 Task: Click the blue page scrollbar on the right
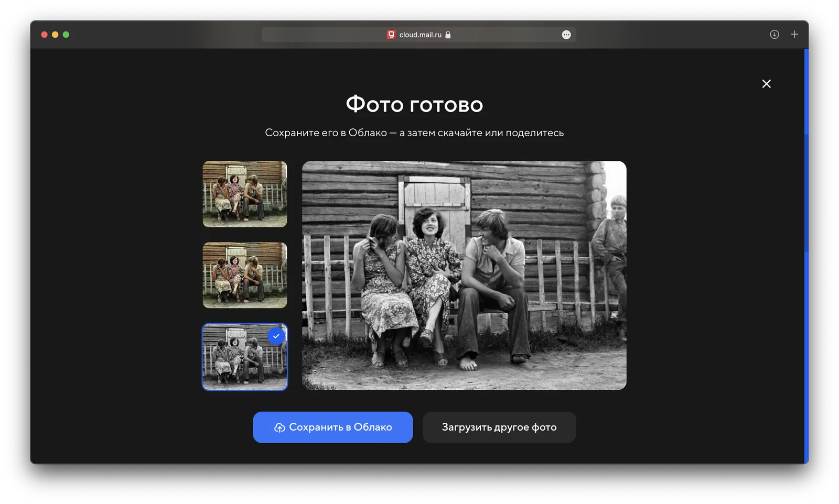806,256
